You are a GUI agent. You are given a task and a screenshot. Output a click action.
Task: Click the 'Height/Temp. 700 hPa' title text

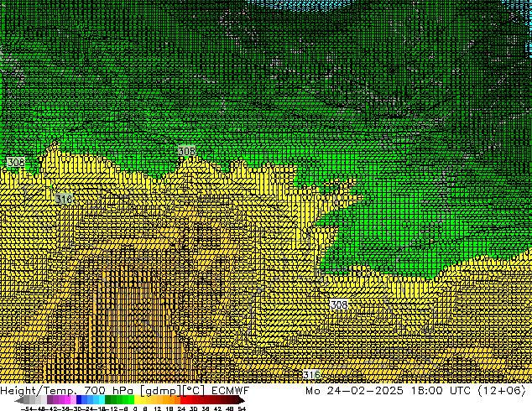click(x=66, y=391)
